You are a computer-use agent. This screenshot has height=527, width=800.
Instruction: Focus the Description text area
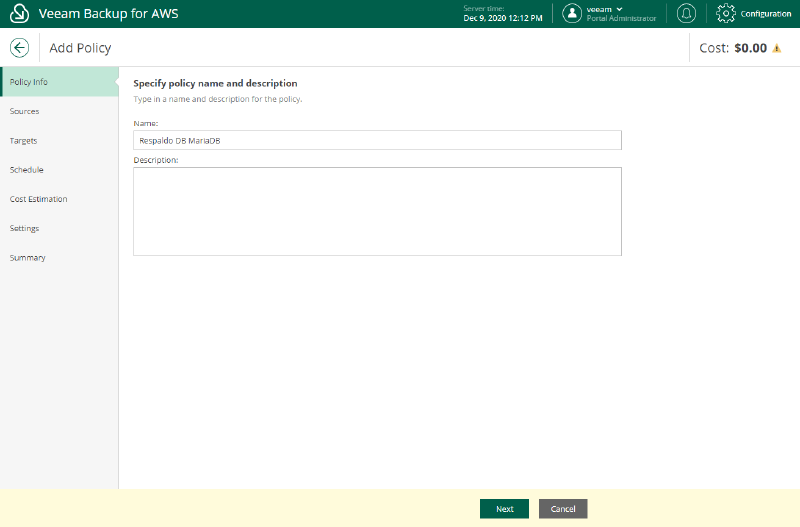[377, 211]
